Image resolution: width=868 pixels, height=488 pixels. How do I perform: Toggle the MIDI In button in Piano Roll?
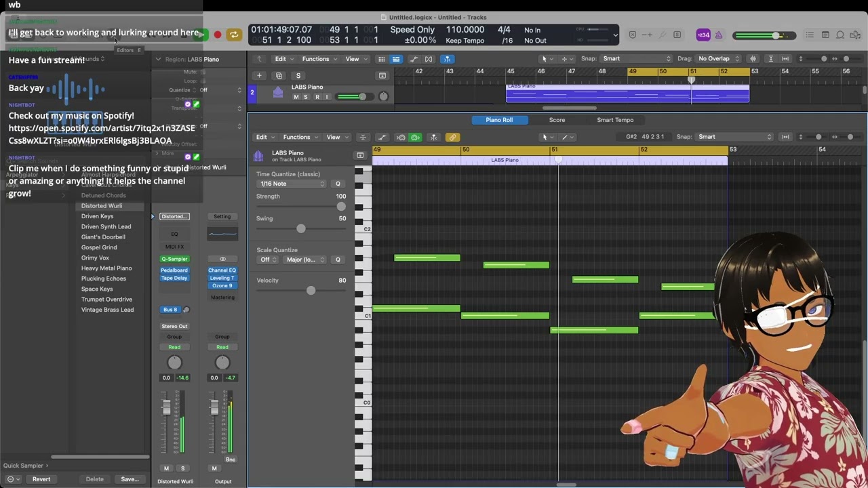pos(401,138)
